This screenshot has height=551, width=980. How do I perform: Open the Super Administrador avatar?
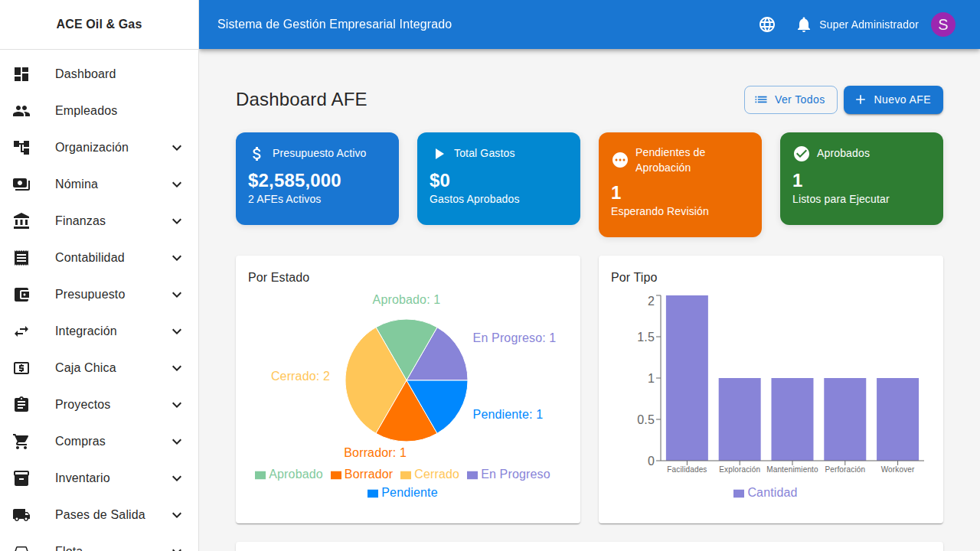tap(942, 24)
